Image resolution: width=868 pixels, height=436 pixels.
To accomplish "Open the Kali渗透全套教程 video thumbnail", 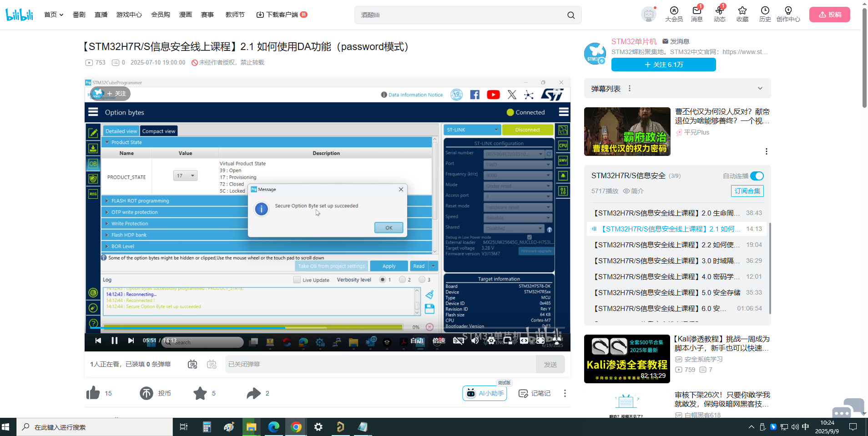I will (627, 359).
